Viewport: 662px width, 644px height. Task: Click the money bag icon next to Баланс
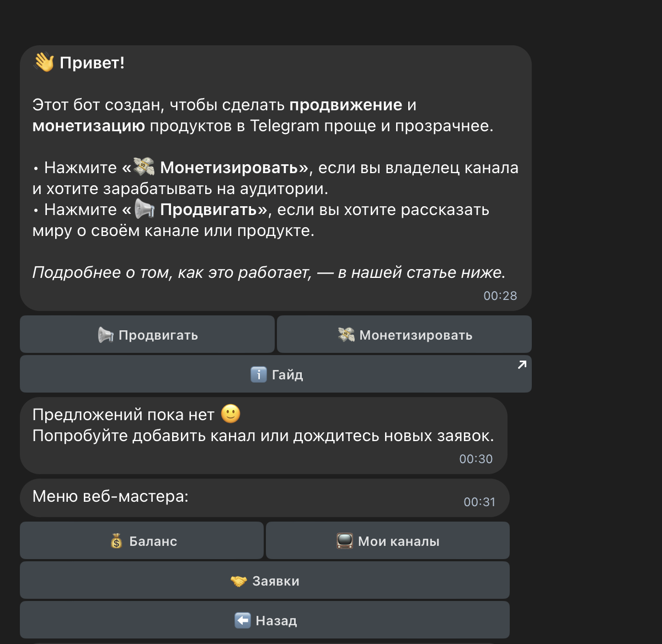click(x=115, y=541)
